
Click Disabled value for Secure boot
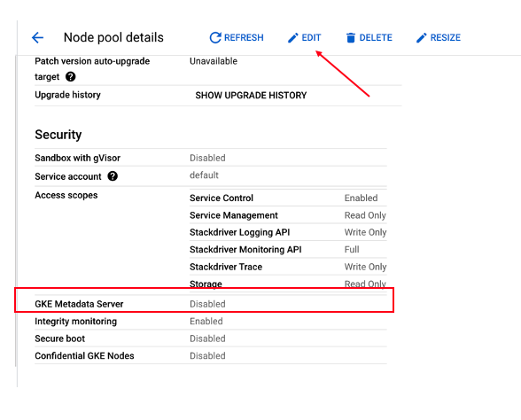click(207, 338)
